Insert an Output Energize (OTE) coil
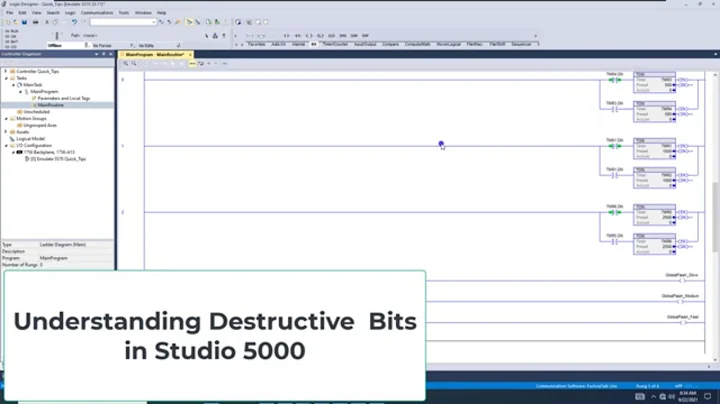720x404 pixels. pos(309,35)
